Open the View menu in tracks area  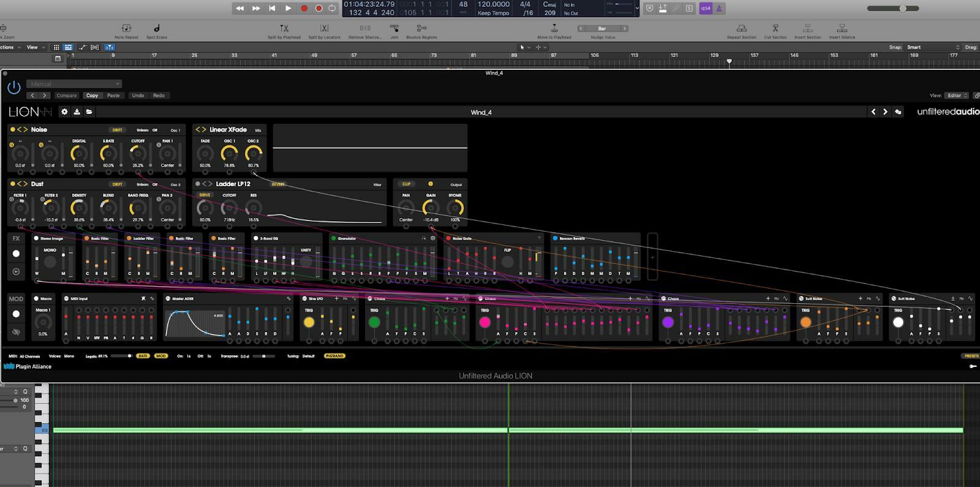(x=34, y=47)
